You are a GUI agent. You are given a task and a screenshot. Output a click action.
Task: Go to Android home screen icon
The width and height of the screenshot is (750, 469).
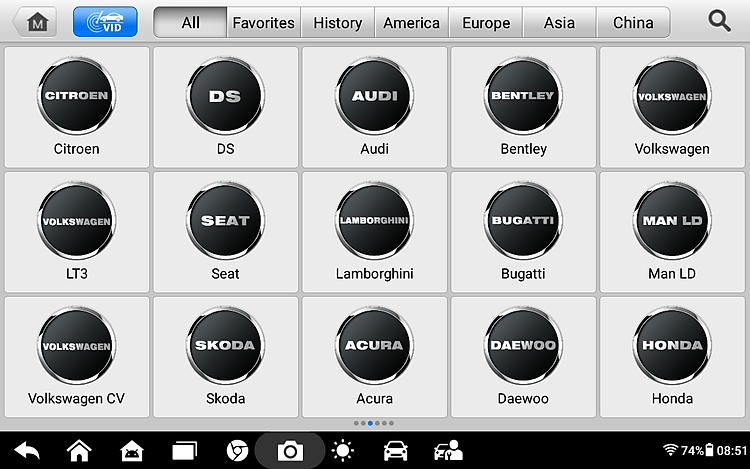[79, 451]
